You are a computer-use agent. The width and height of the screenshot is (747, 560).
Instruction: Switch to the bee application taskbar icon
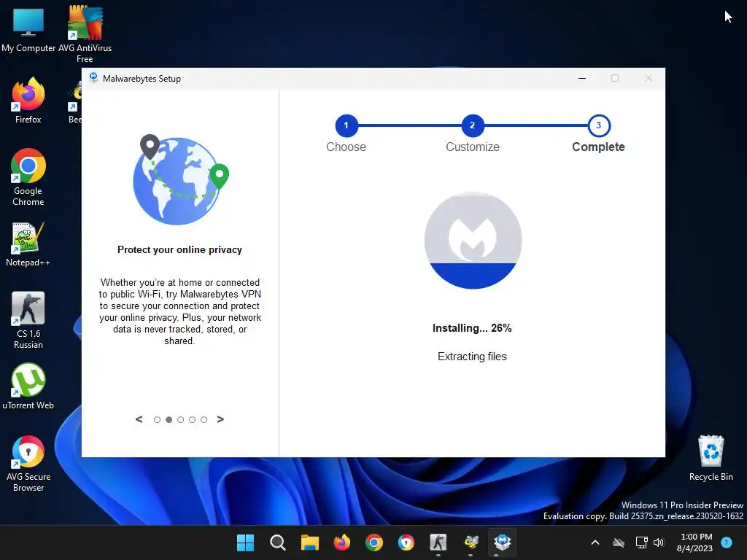point(471,542)
